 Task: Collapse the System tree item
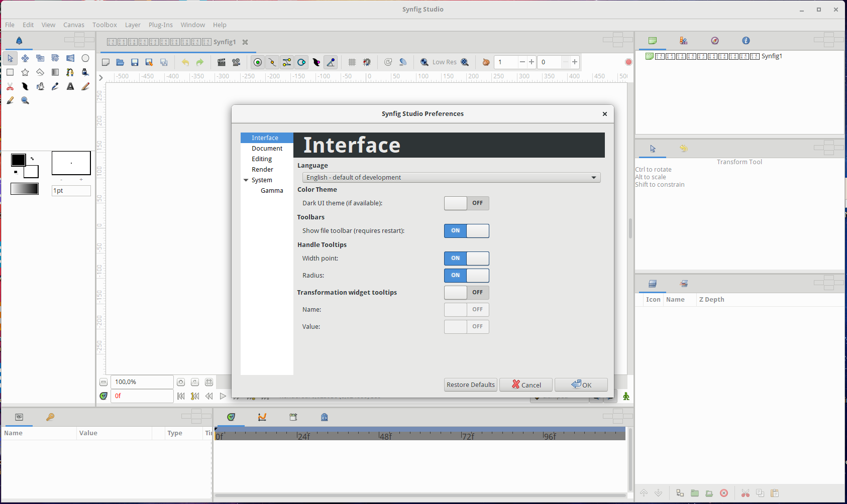coord(246,180)
